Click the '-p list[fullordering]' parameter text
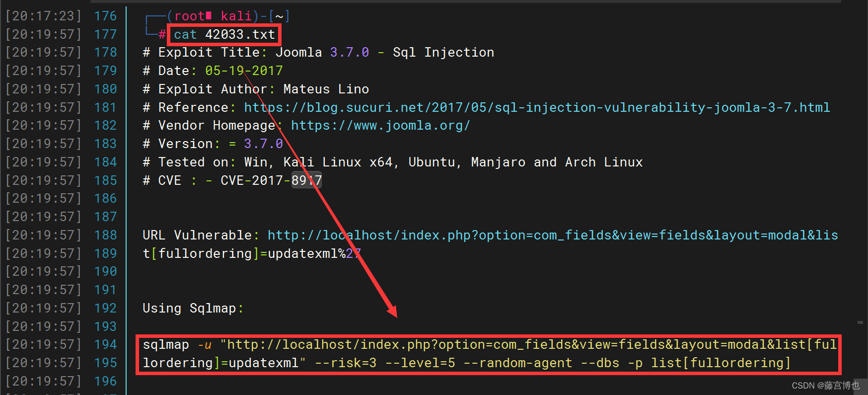This screenshot has height=395, width=868. pyautogui.click(x=709, y=363)
